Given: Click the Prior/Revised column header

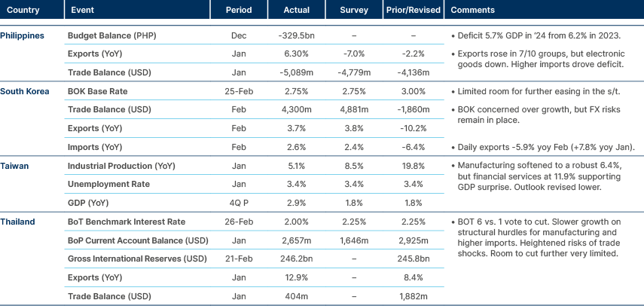Looking at the screenshot, I should click(414, 11).
